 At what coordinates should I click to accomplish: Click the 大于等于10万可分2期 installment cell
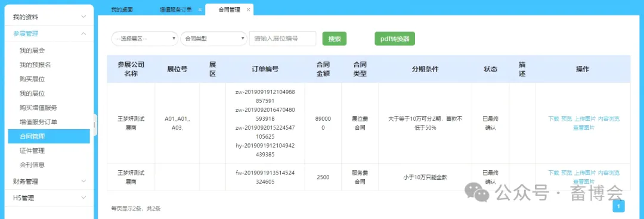425,123
